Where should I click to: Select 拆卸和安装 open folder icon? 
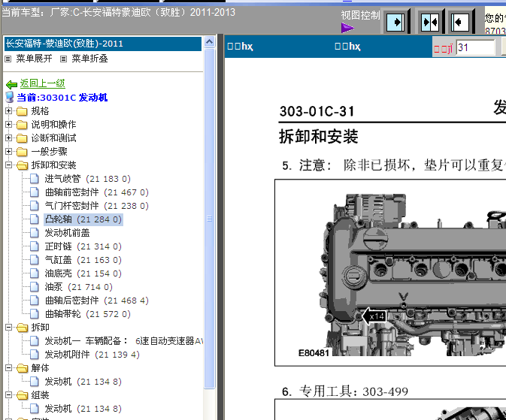(23, 165)
